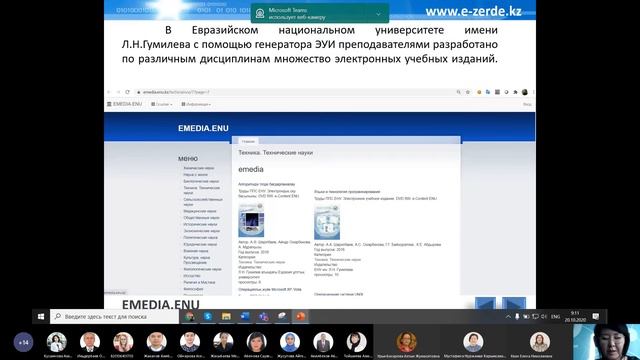Open Юридические науки in the side menu
The image size is (640, 360).
200,244
